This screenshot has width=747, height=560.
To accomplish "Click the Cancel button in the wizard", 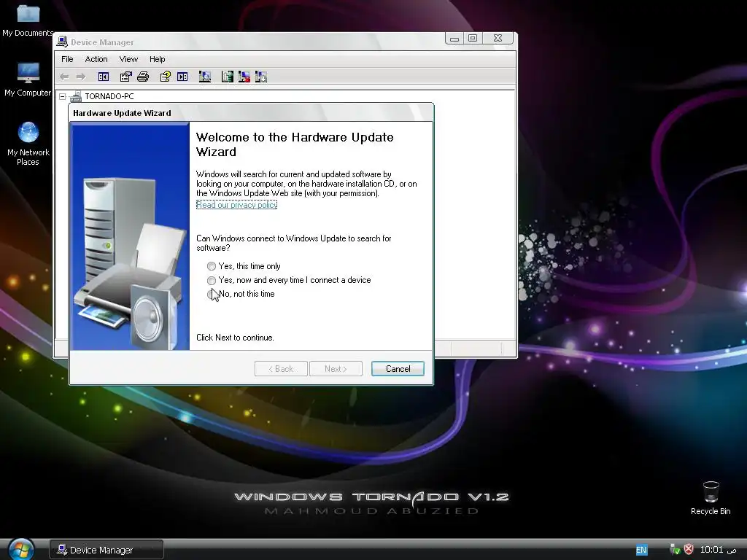I will pyautogui.click(x=398, y=368).
